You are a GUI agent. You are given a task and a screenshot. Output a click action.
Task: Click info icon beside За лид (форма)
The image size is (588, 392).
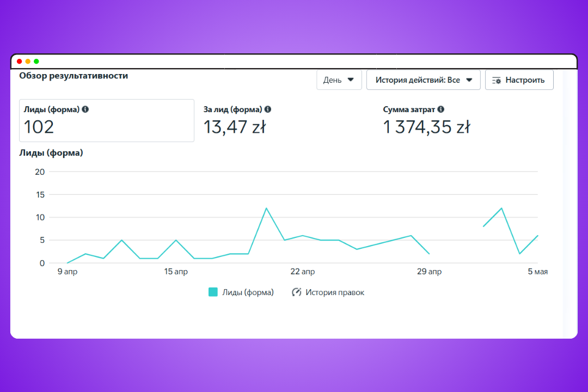click(x=268, y=109)
